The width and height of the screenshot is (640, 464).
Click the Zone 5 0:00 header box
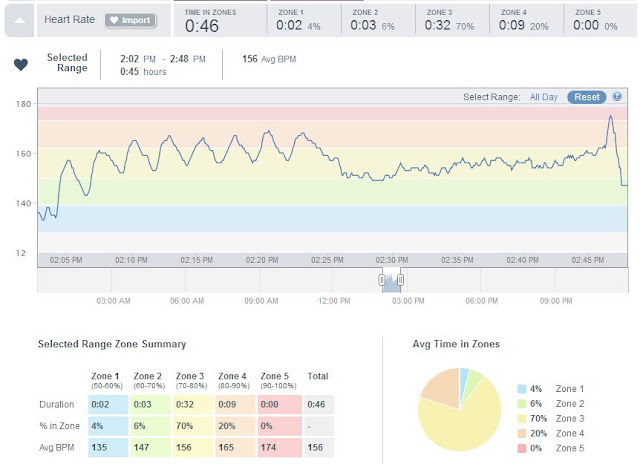click(600, 20)
